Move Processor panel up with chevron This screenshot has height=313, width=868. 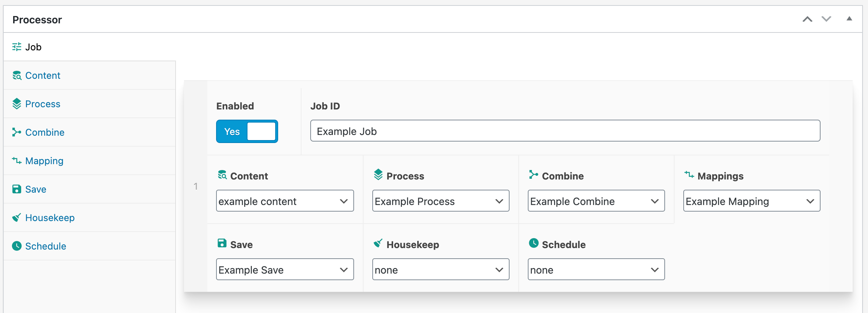point(807,19)
